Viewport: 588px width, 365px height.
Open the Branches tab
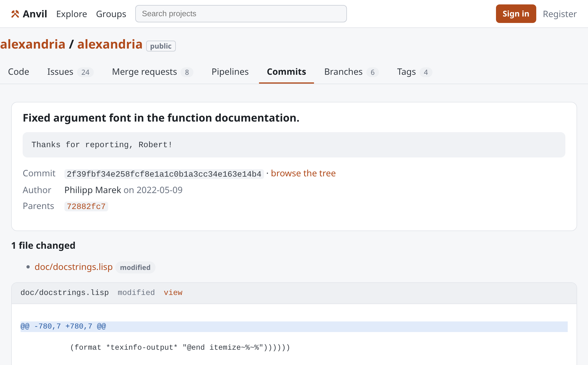point(351,72)
